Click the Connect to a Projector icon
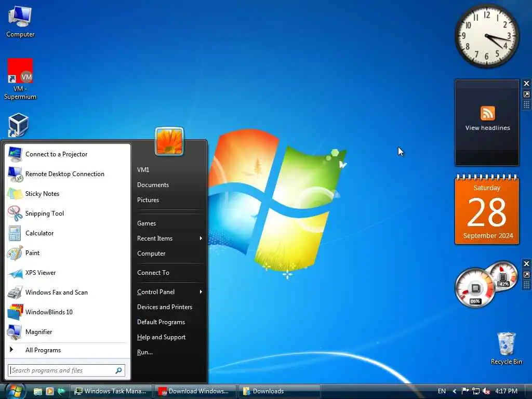The image size is (532, 399). point(15,154)
